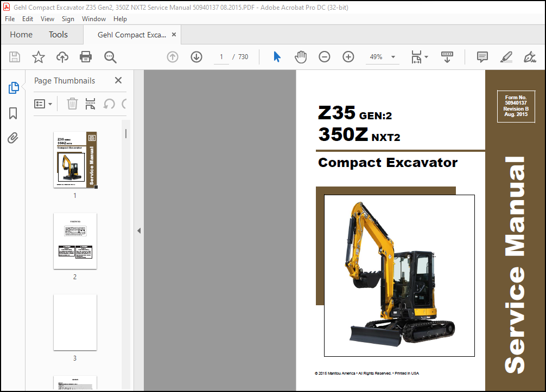Click the Form No. 50940137 box
Image resolution: width=546 pixels, height=392 pixels.
516,106
